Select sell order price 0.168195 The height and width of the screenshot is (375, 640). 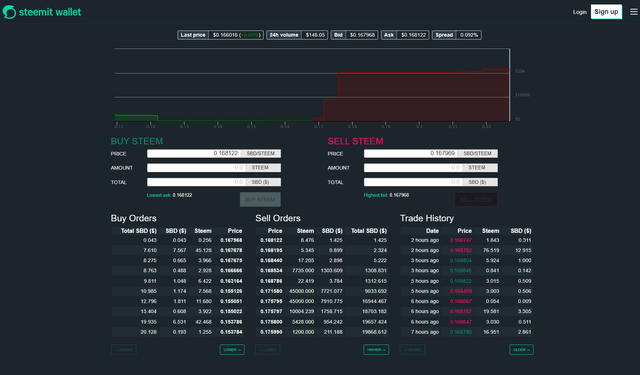[x=271, y=251]
